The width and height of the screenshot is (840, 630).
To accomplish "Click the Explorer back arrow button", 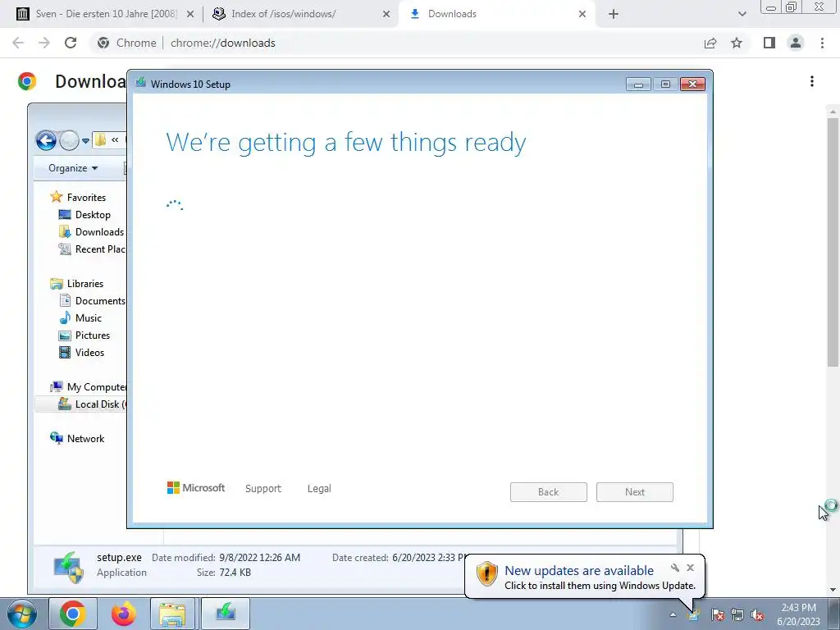I will (46, 141).
